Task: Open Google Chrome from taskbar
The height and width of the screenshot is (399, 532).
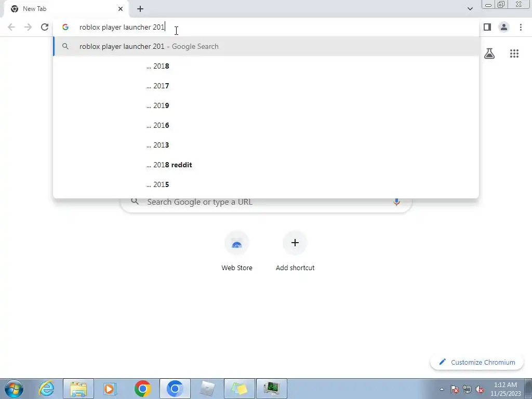Action: [x=142, y=389]
